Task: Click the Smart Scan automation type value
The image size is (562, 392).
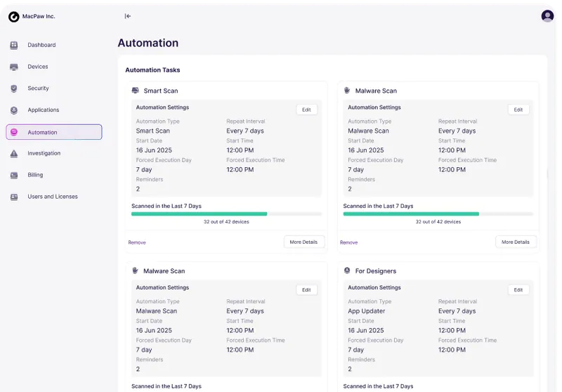Action: [152, 131]
